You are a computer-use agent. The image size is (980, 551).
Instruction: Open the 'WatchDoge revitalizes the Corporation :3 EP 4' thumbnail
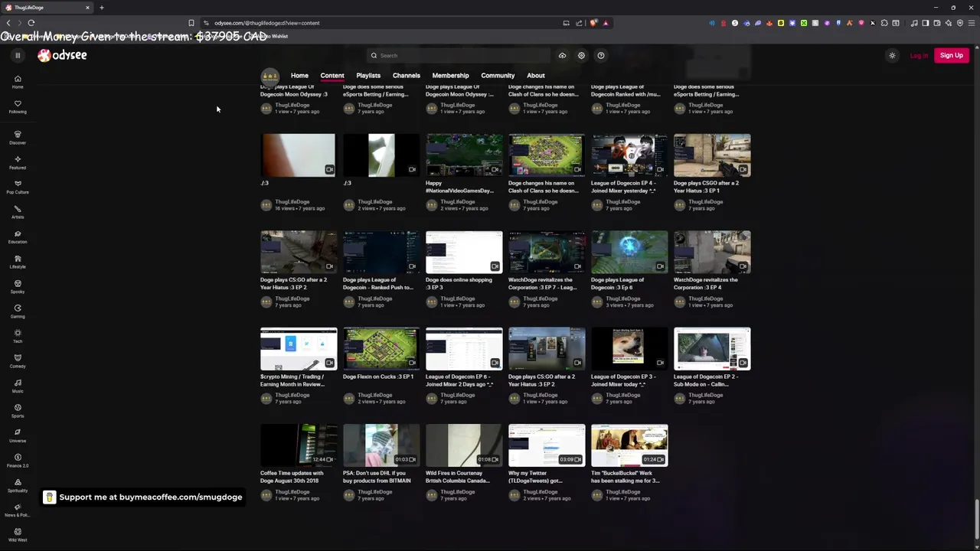pyautogui.click(x=712, y=252)
